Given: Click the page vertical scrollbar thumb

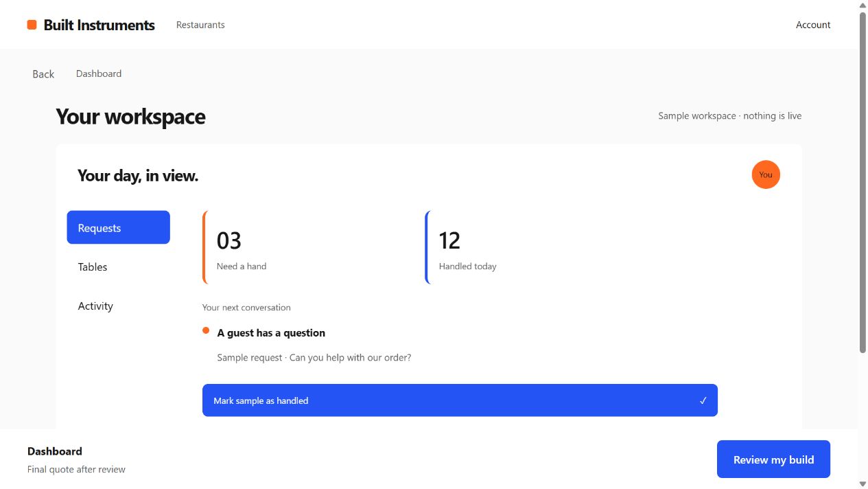Looking at the screenshot, I should 863,182.
